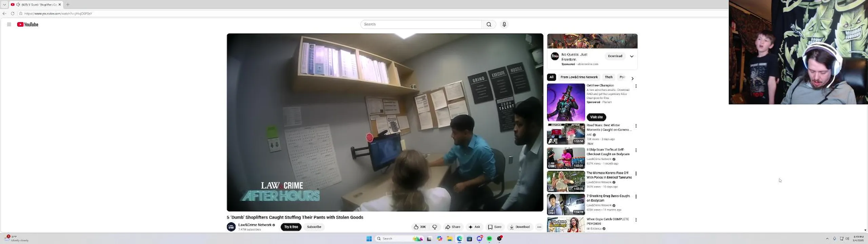
Task: Save the video to a playlist
Action: (x=495, y=227)
